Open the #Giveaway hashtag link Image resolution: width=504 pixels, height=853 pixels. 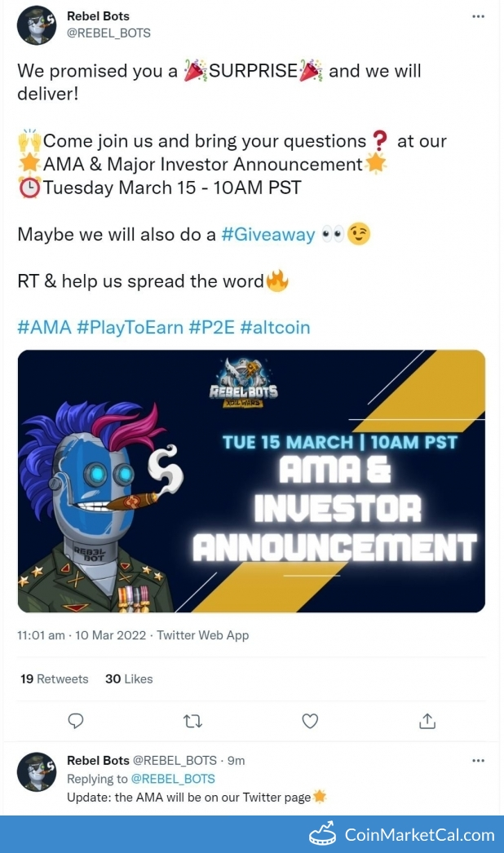point(267,234)
